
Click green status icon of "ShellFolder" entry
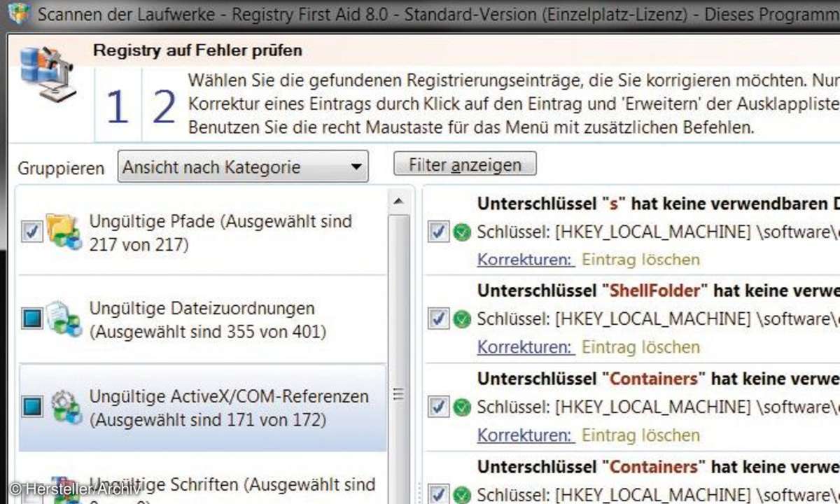coord(461,318)
